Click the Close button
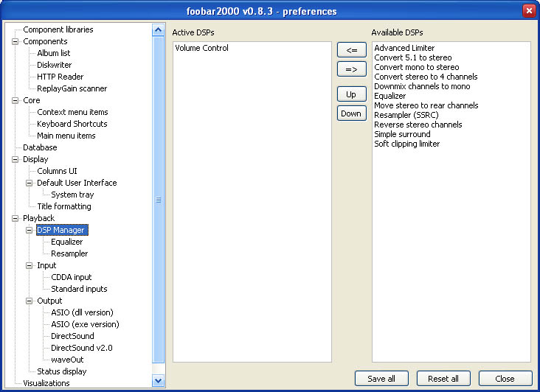 [x=505, y=379]
